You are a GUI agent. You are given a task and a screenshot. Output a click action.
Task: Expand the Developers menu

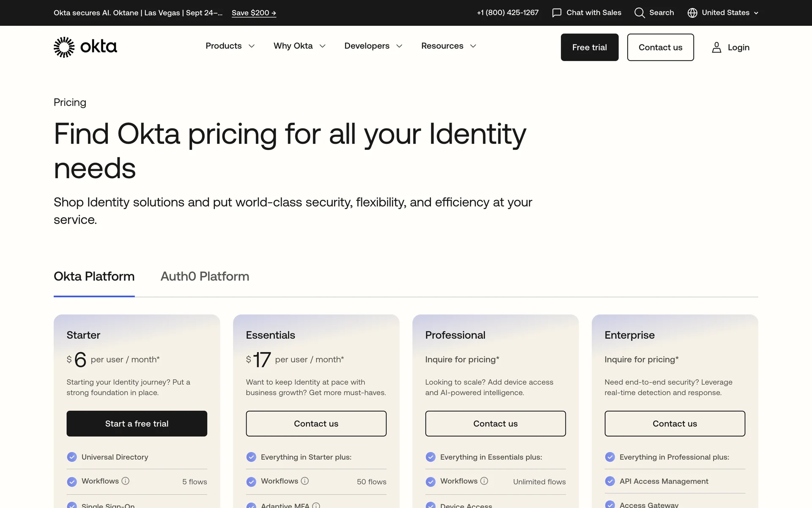[x=373, y=46]
